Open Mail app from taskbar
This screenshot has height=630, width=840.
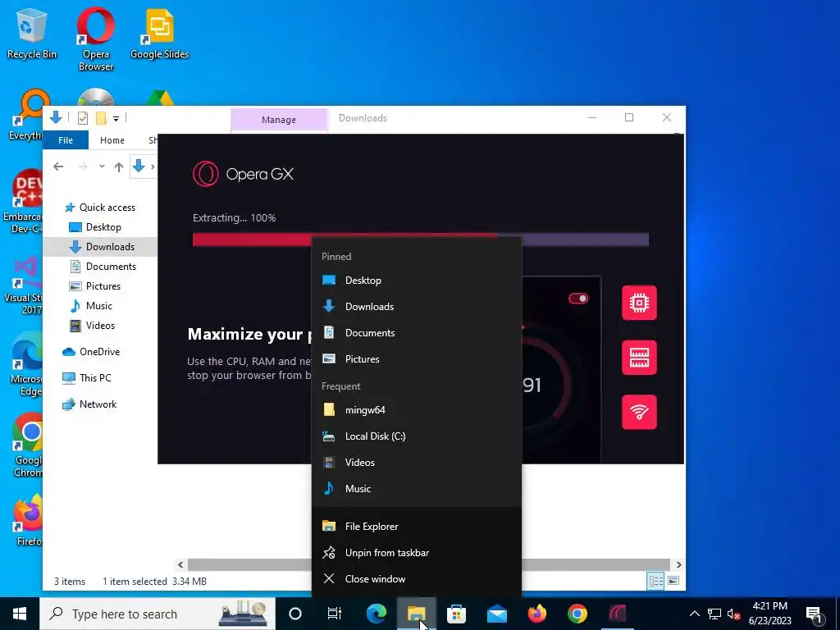[496, 614]
